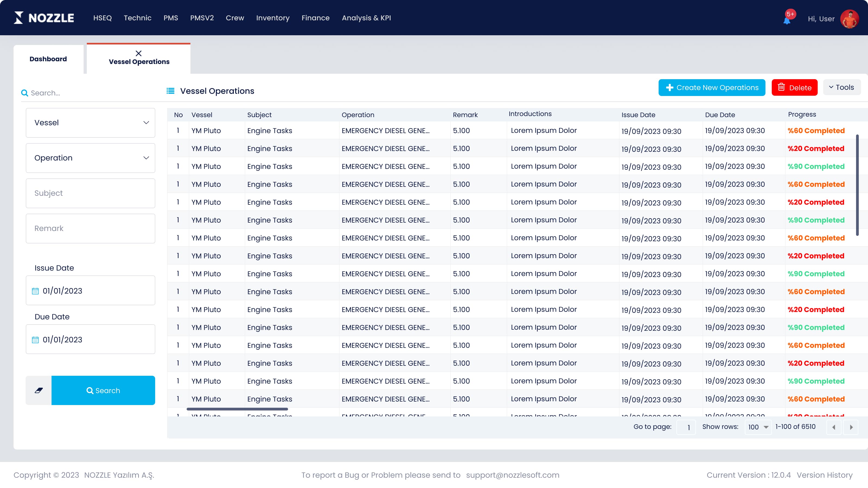Click the vertical table scrollbar

857,185
